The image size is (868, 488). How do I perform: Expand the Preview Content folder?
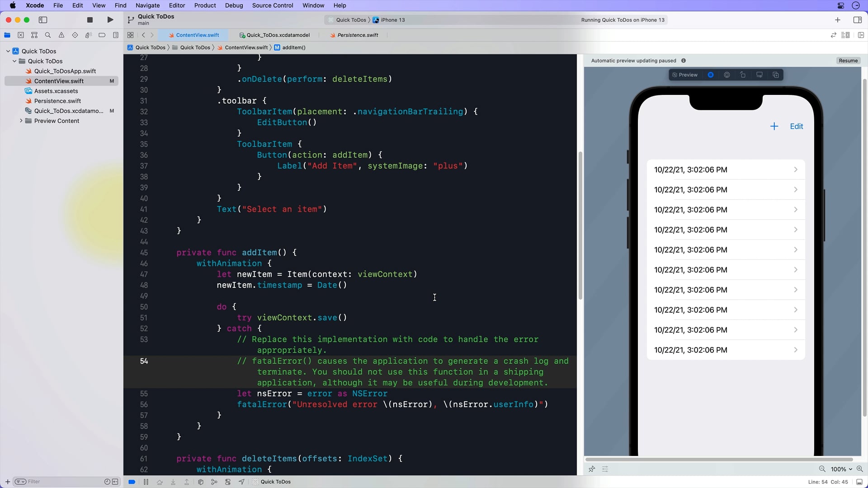21,121
